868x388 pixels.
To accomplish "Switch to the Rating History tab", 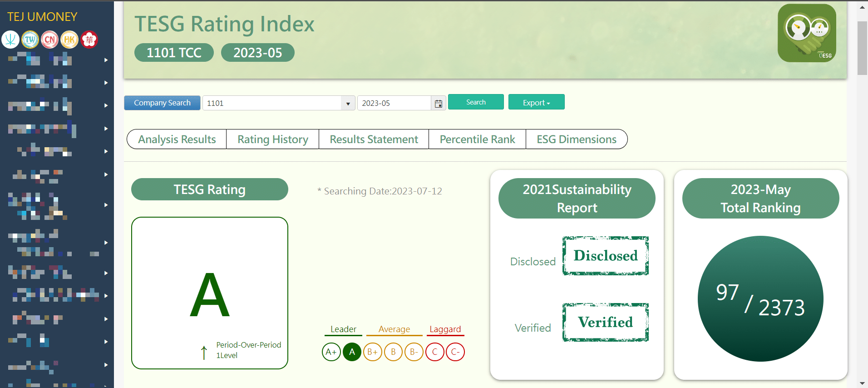I will click(x=273, y=139).
